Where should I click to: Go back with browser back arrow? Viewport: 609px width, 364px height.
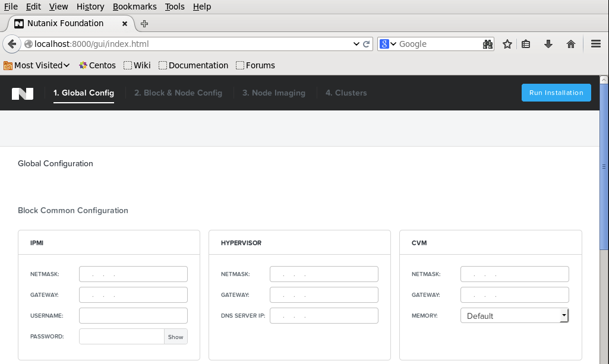coord(12,44)
